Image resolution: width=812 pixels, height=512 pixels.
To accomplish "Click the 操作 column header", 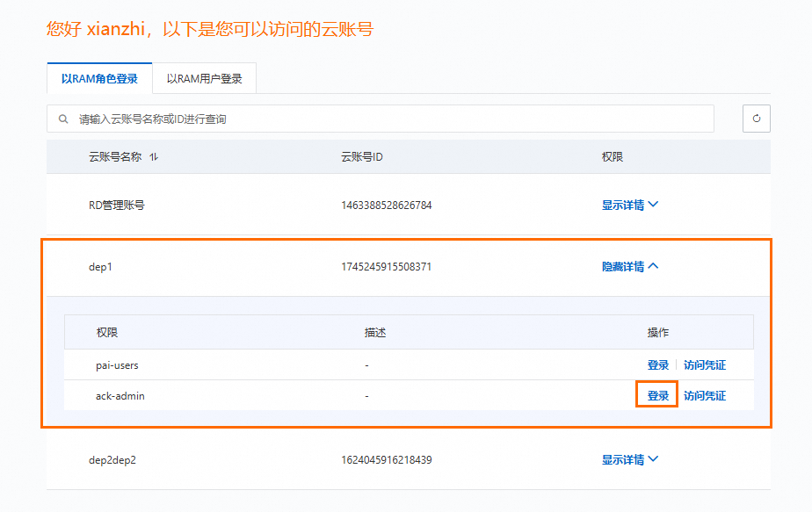I will 657,332.
